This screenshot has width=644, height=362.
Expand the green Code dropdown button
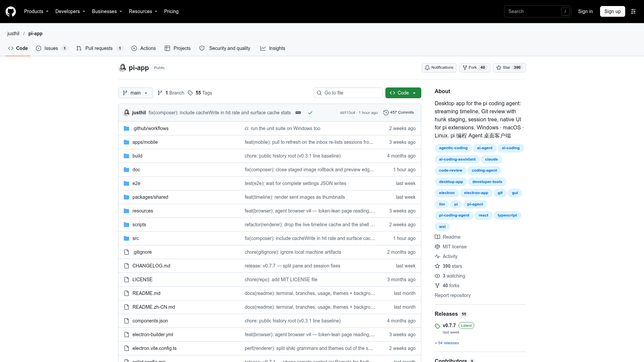pyautogui.click(x=403, y=93)
